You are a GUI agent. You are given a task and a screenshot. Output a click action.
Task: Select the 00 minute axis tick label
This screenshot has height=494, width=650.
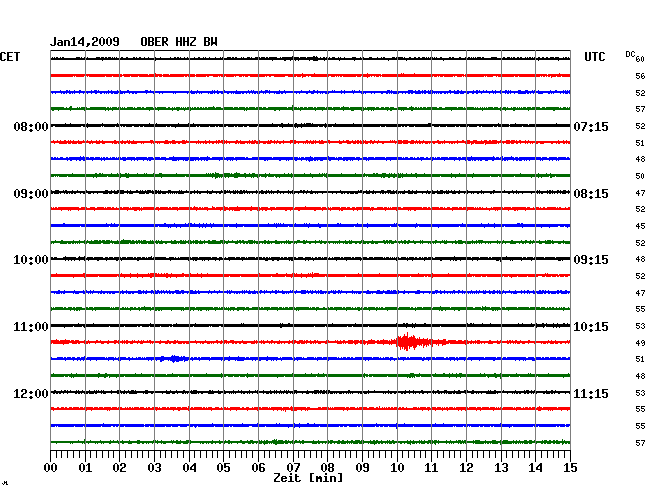pos(51,467)
